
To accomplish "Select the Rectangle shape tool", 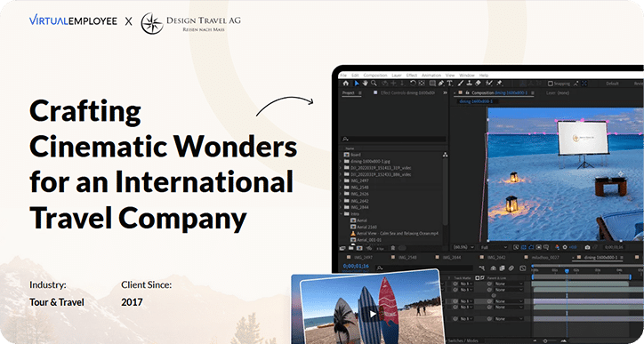I will (432, 83).
